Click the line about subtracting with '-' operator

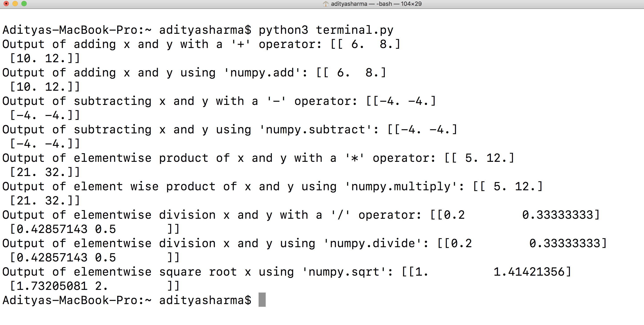click(219, 101)
